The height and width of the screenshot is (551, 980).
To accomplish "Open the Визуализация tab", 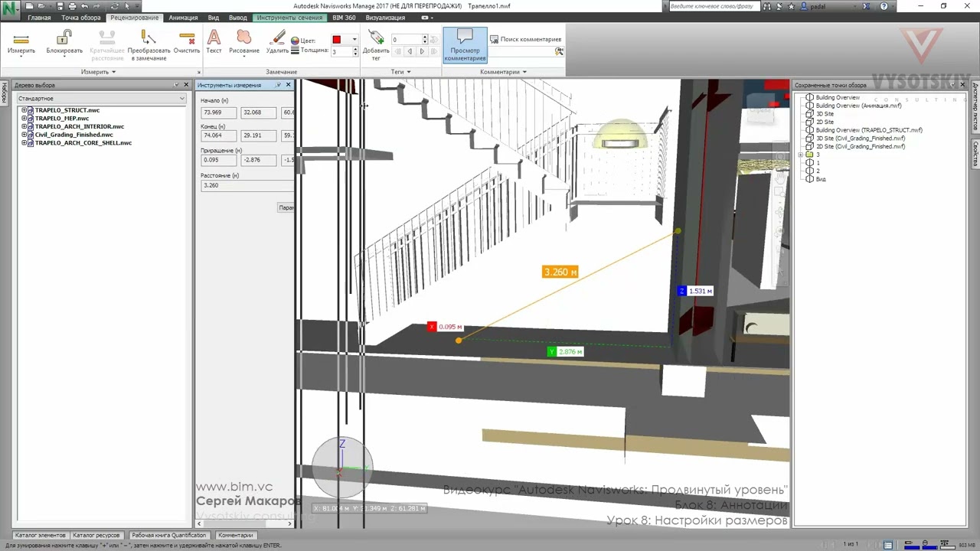I will coord(385,18).
